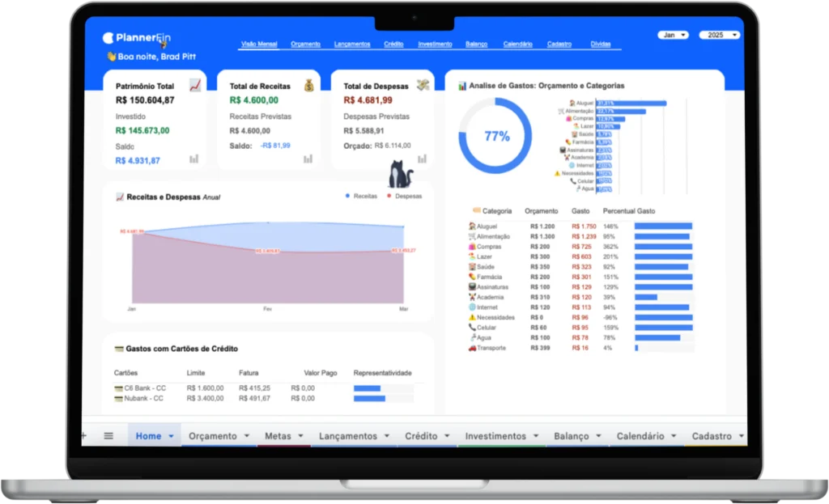Open the 2025 year dropdown
Image resolution: width=829 pixels, height=504 pixels.
point(720,36)
